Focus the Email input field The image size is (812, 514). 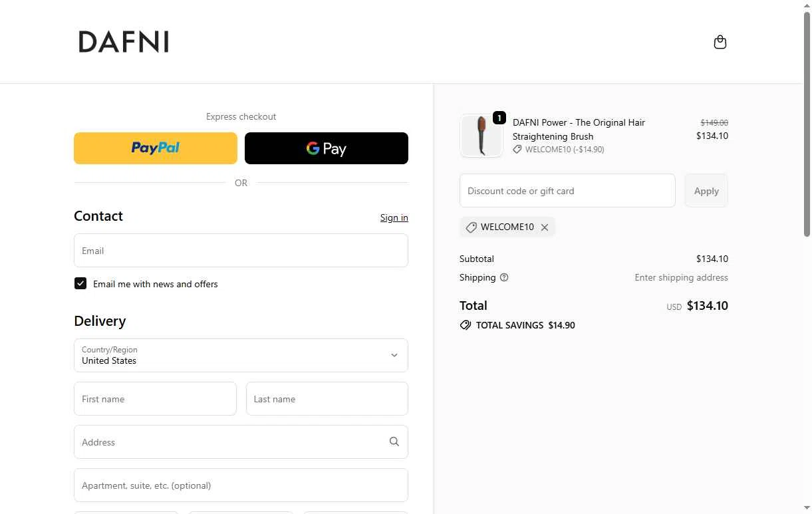coord(241,251)
